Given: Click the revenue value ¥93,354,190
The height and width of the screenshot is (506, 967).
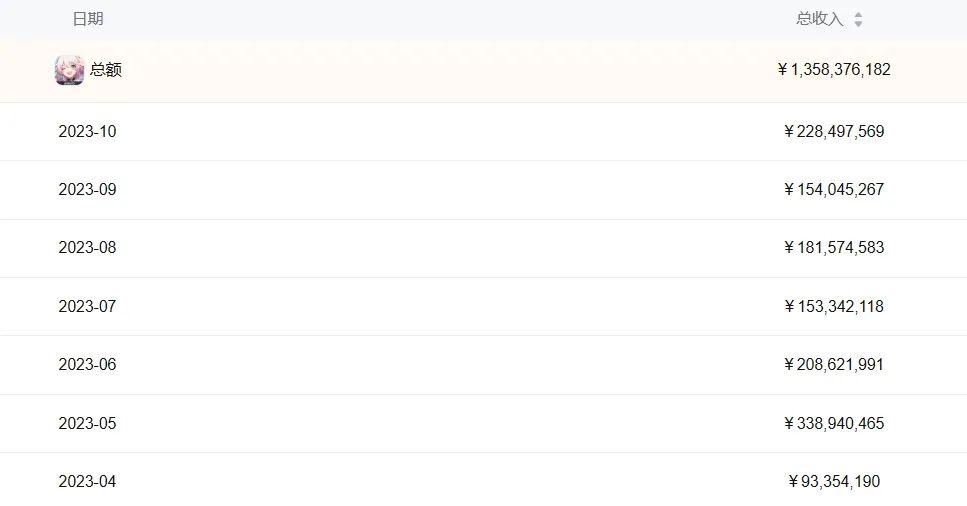Looking at the screenshot, I should (x=834, y=481).
